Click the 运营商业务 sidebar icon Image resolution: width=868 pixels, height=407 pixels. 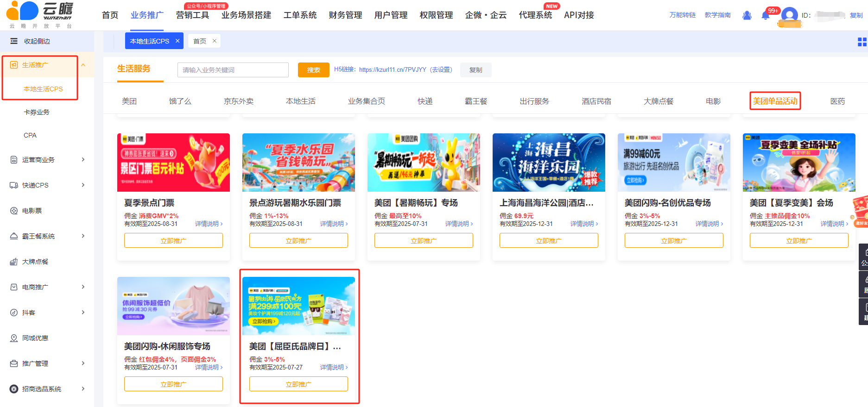point(14,160)
